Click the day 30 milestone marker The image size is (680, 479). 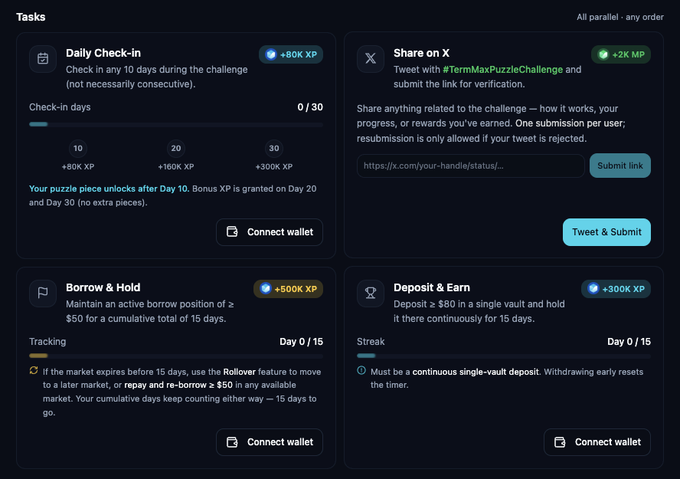tap(274, 148)
